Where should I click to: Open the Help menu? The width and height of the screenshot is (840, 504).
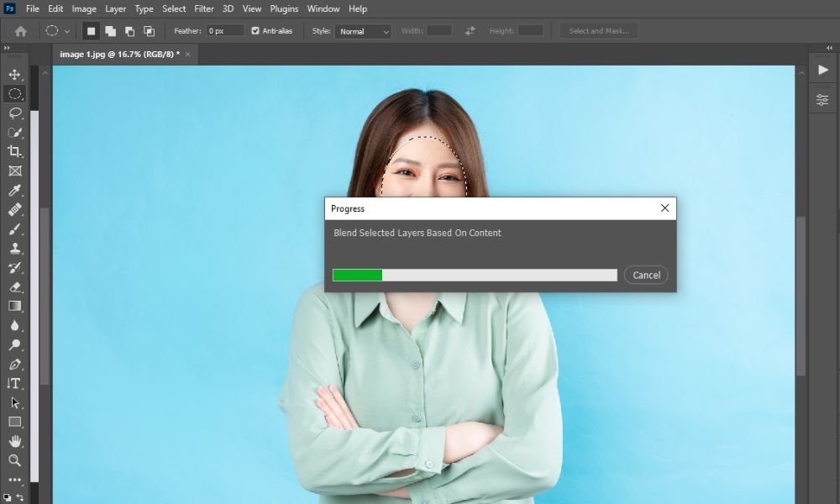tap(358, 8)
